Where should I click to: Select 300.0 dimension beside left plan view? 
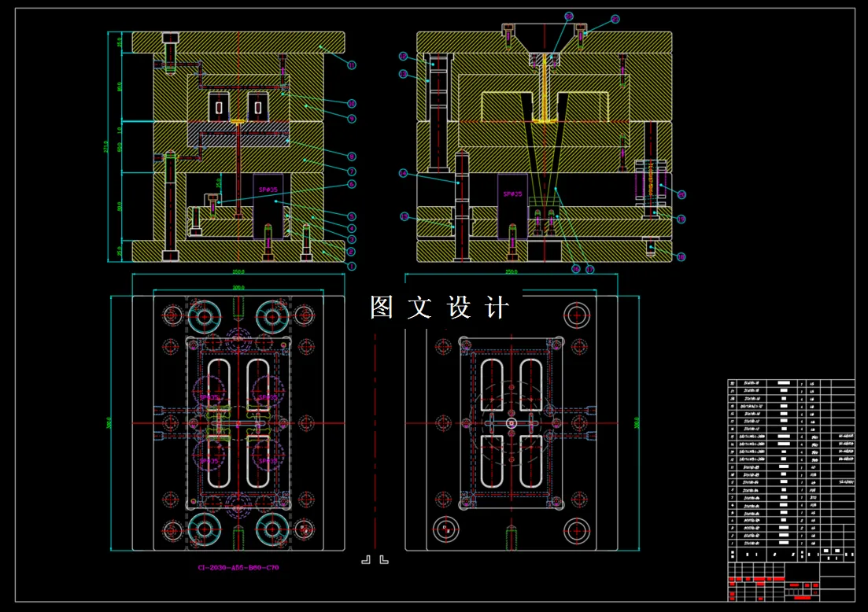click(109, 422)
